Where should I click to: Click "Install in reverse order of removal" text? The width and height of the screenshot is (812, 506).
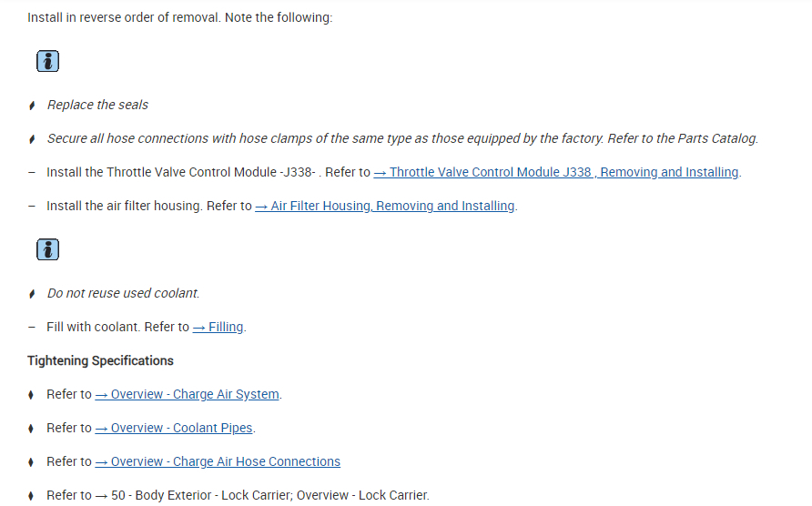tap(179, 17)
